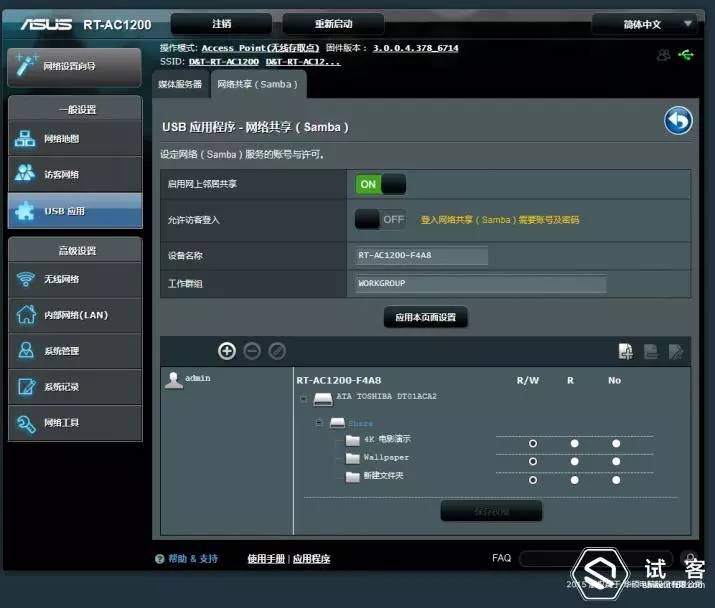Click the save permissions button below folders
Viewport: 715px width, 608px height.
(492, 511)
